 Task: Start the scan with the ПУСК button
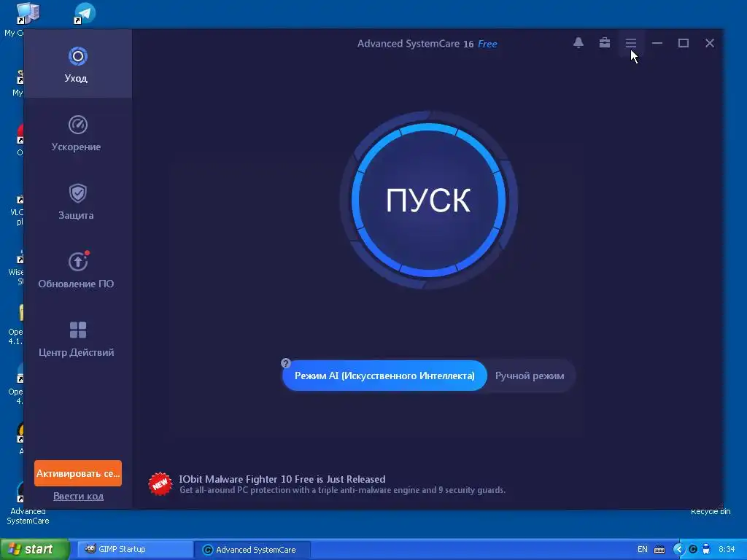428,200
